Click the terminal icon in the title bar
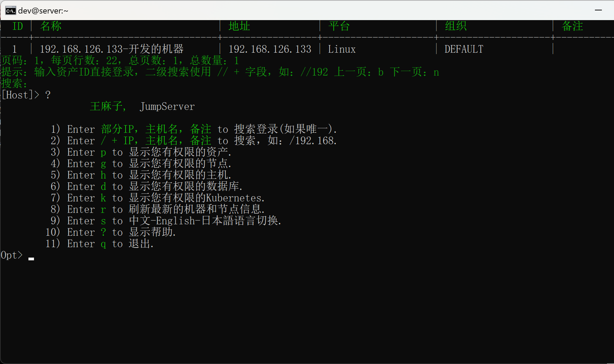This screenshot has width=614, height=364. [10, 11]
